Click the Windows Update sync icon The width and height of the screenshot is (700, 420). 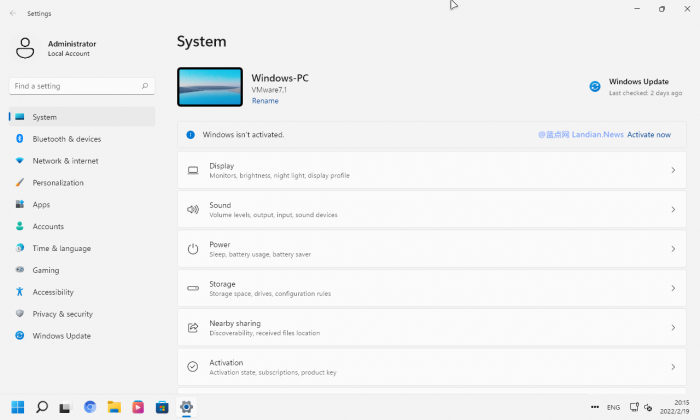(x=595, y=87)
